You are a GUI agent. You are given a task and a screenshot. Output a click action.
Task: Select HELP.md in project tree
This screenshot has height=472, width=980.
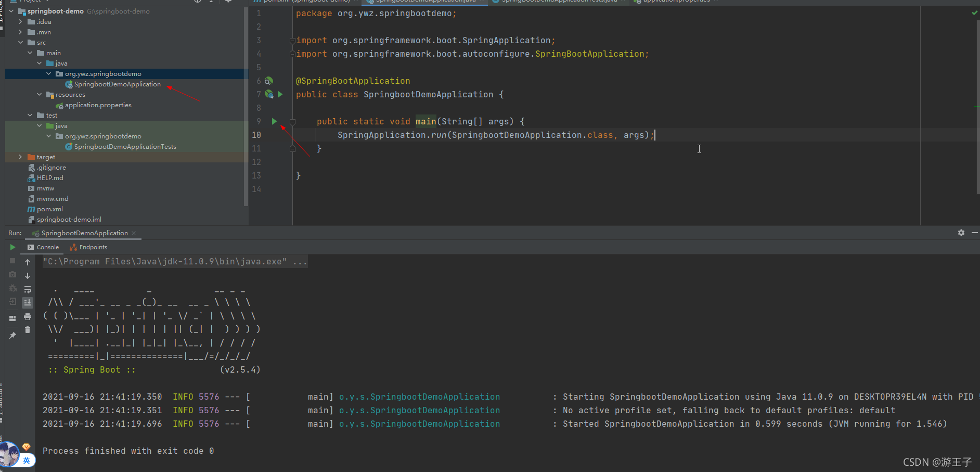pos(50,177)
